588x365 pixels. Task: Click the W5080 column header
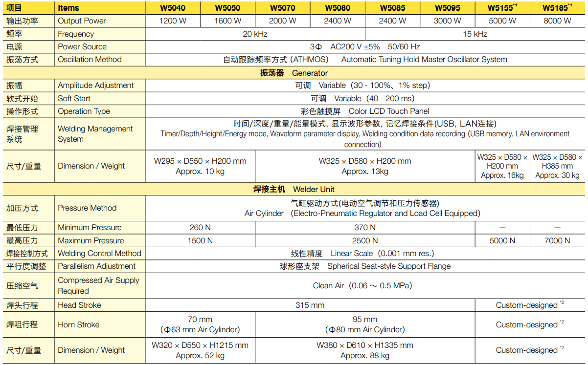point(338,8)
